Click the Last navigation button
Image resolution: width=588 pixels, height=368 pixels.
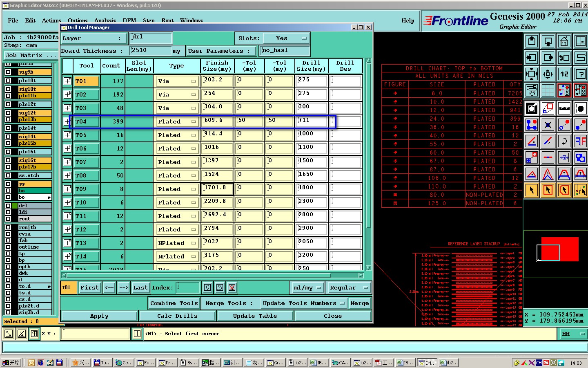[x=140, y=288]
